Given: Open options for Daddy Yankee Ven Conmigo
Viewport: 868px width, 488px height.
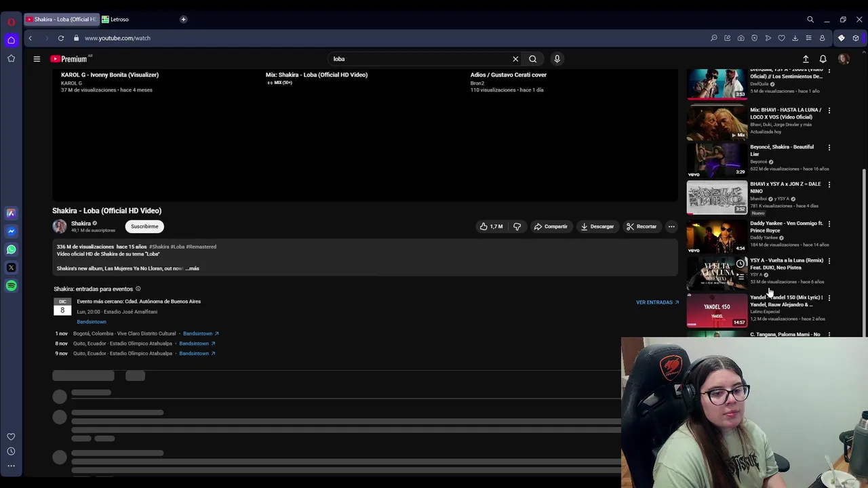Looking at the screenshot, I should tap(829, 224).
